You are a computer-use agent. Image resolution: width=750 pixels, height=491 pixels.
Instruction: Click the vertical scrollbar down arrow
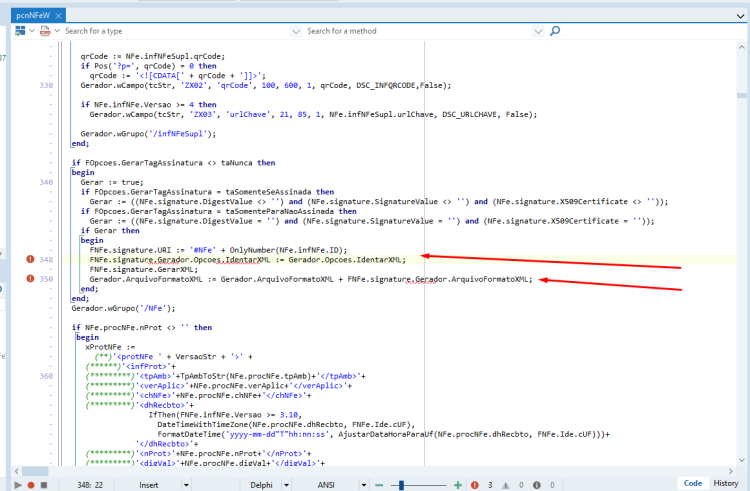(x=741, y=460)
